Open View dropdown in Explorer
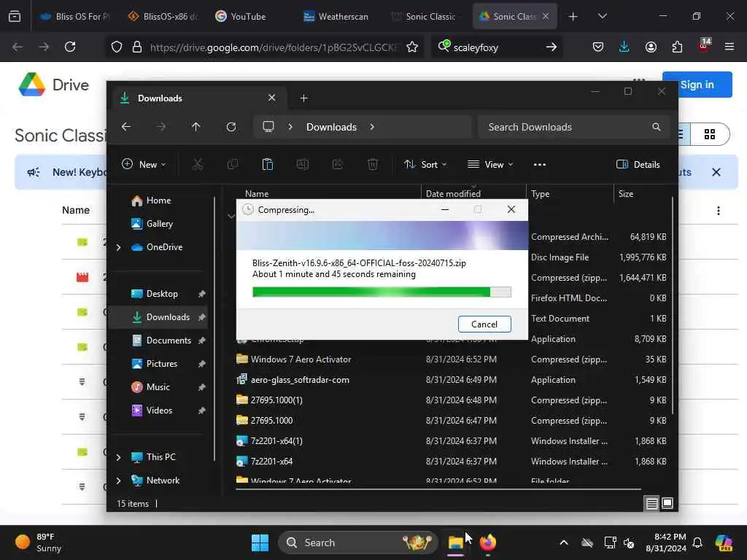This screenshot has height=560, width=747. click(490, 165)
